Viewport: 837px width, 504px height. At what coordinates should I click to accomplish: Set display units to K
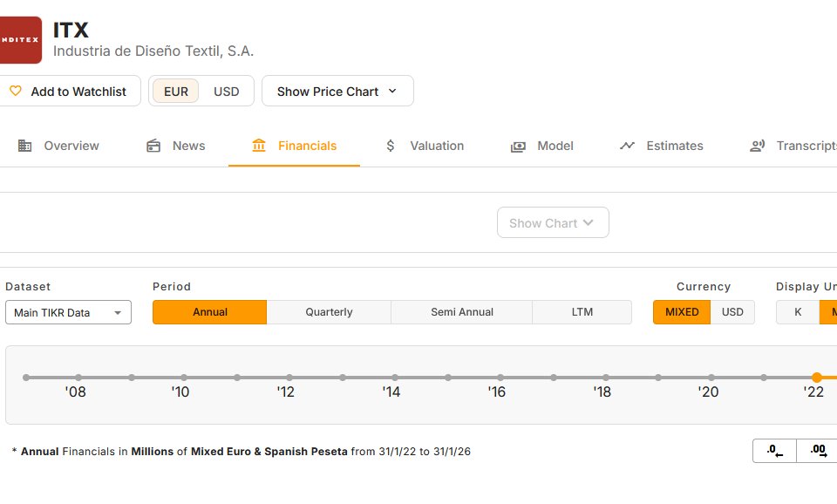click(x=798, y=312)
